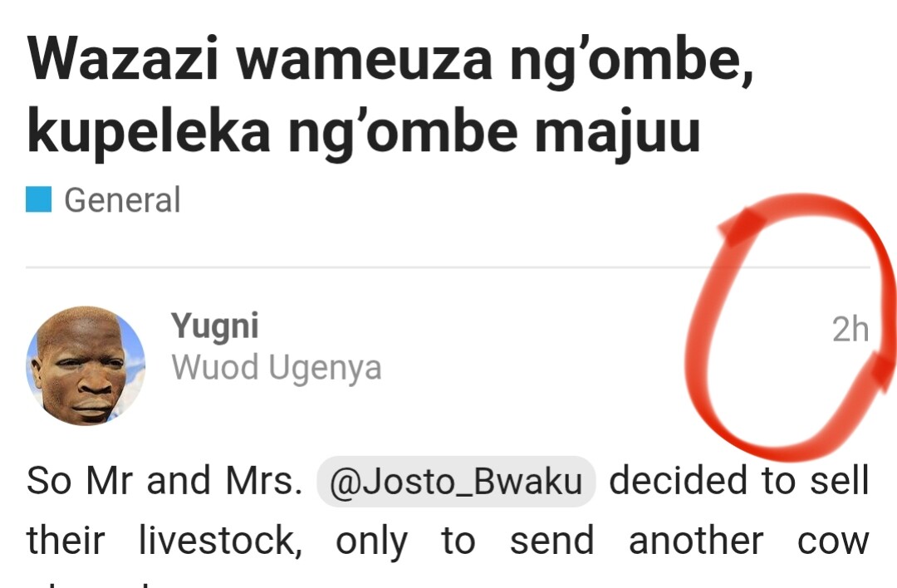Viewport: 897px width, 588px height.
Task: Click the text 'So Mr and Mrs.'
Action: (x=164, y=481)
